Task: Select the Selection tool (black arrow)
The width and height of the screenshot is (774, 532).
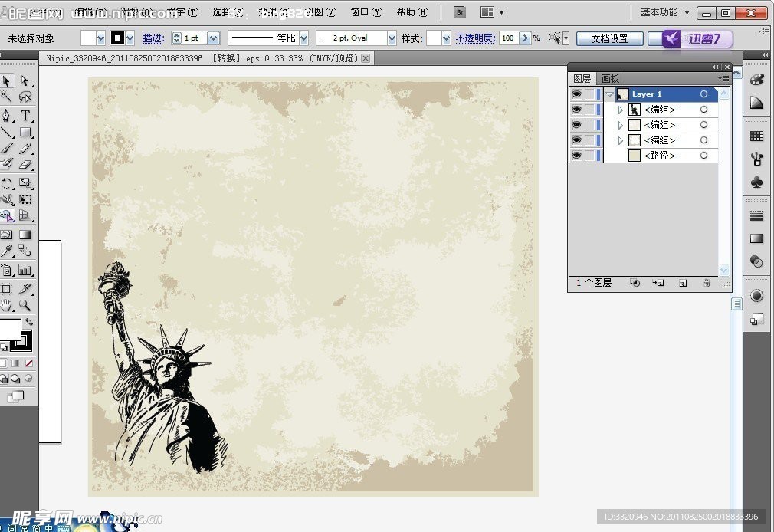Action: (7, 81)
